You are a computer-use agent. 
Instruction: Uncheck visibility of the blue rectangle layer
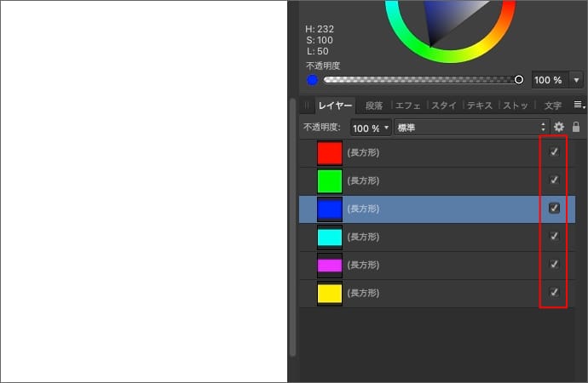tap(554, 209)
